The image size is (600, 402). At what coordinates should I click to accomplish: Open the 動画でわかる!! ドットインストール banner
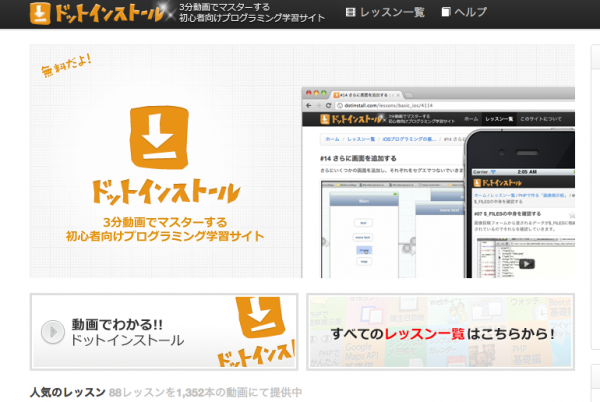point(164,332)
